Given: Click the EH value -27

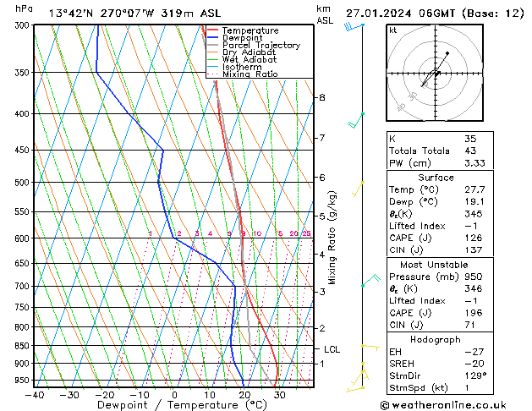Looking at the screenshot, I should click(474, 352).
